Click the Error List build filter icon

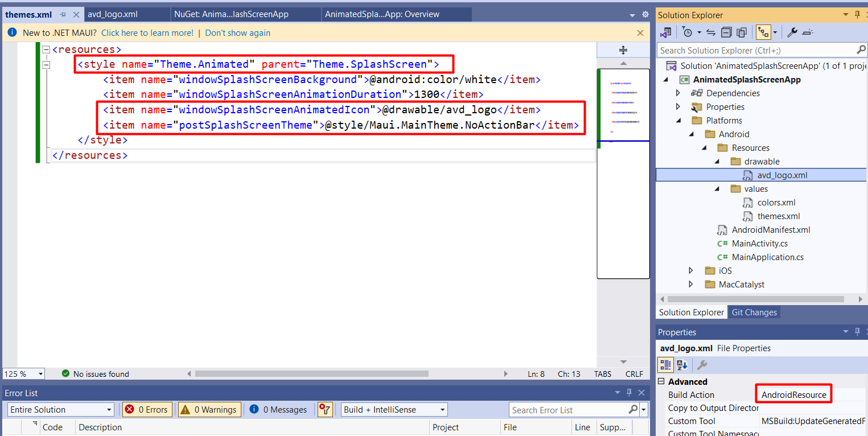(325, 410)
